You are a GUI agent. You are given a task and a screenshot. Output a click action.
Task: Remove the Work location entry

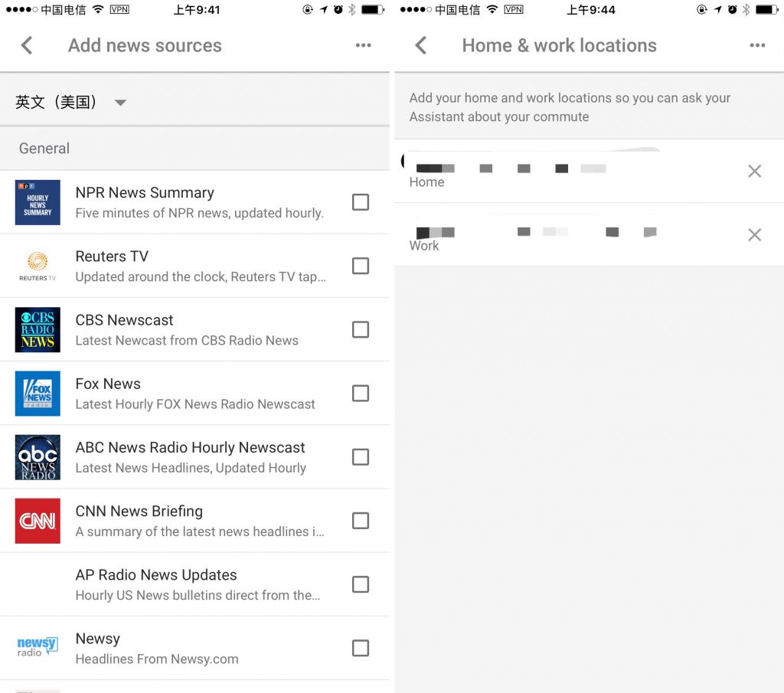(x=754, y=235)
